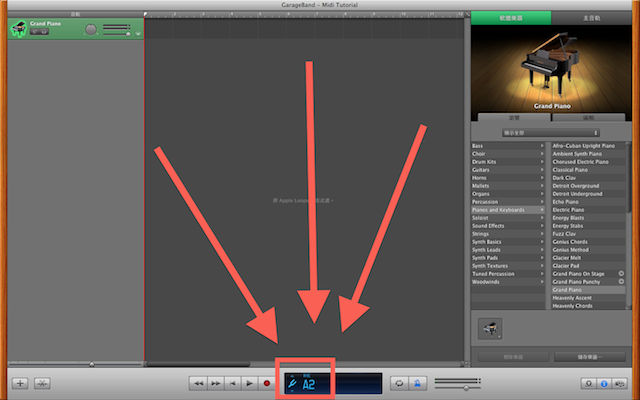Select the Synth Pads category
The width and height of the screenshot is (640, 400).
point(508,258)
